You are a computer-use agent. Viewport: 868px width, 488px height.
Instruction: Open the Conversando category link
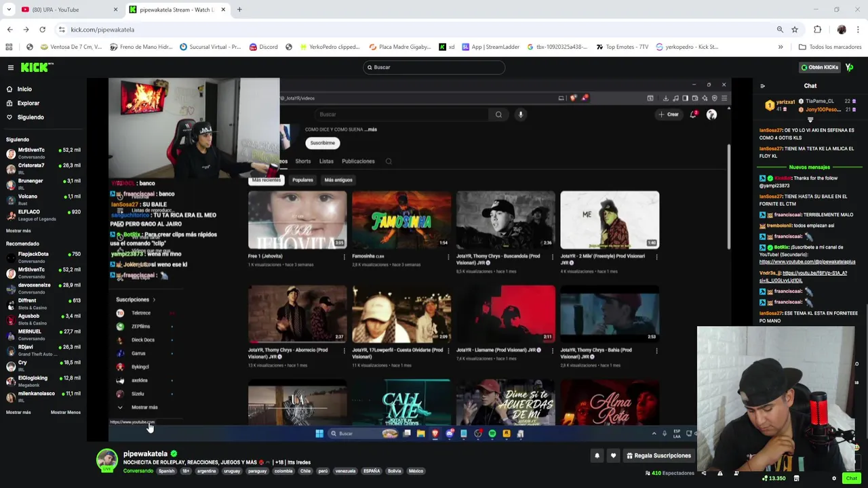138,471
